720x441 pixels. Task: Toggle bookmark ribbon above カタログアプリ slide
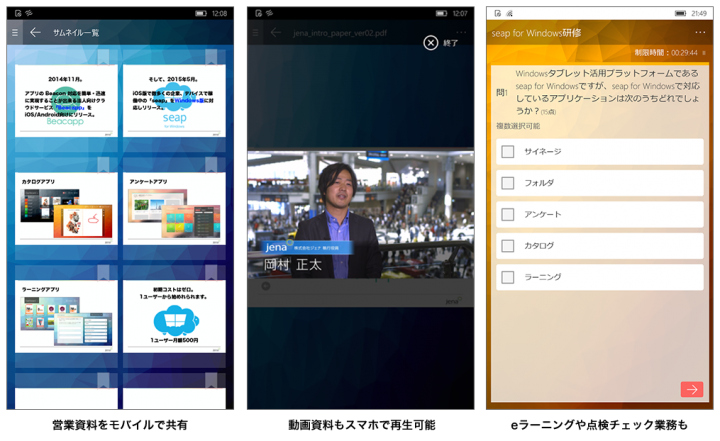tap(103, 165)
